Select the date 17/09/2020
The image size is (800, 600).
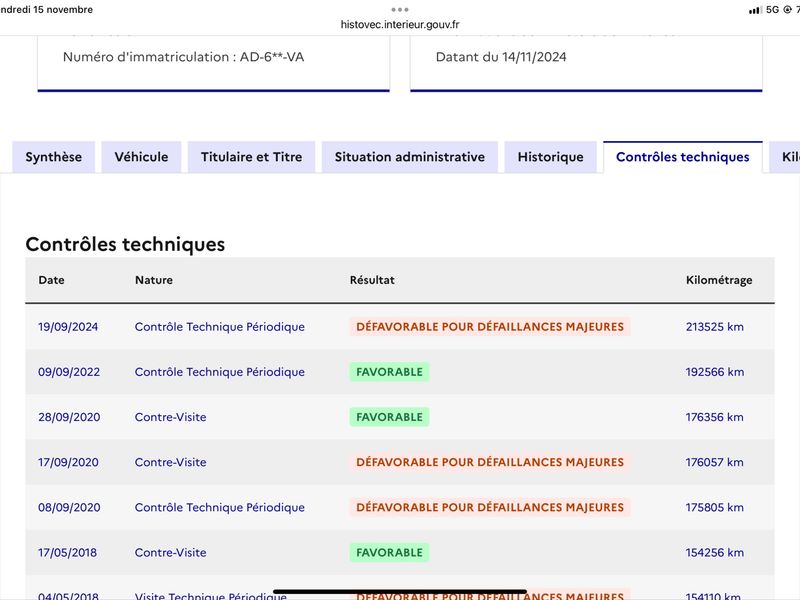click(x=68, y=462)
